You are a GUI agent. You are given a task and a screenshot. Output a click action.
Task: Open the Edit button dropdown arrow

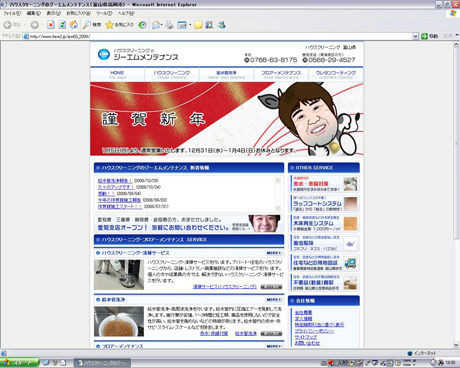(190, 25)
